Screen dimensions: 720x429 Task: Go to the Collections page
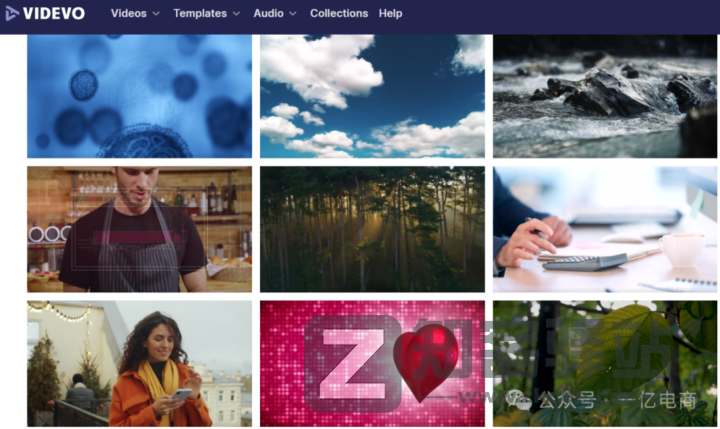point(339,13)
